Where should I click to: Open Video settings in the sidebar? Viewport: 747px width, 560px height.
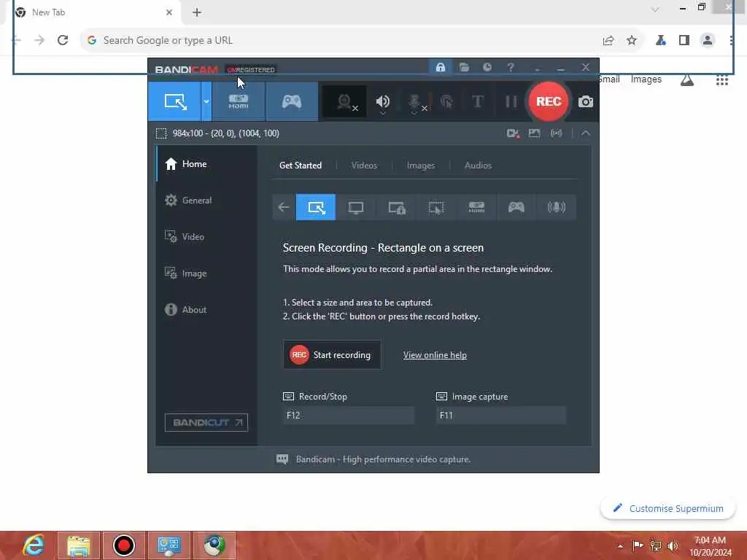206,237
